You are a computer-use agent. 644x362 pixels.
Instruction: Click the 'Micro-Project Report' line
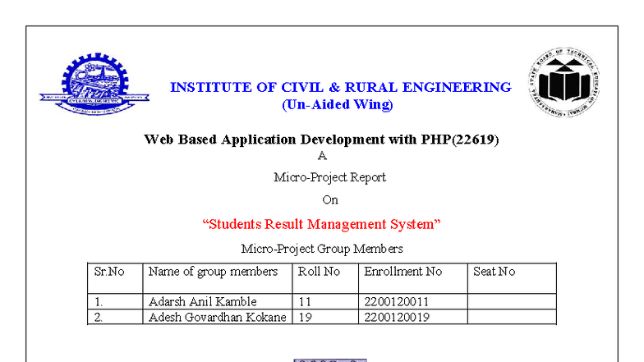330,177
